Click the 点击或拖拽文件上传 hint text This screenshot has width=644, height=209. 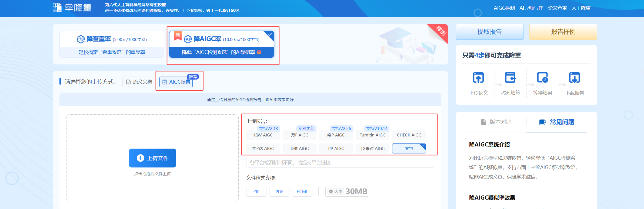152,174
